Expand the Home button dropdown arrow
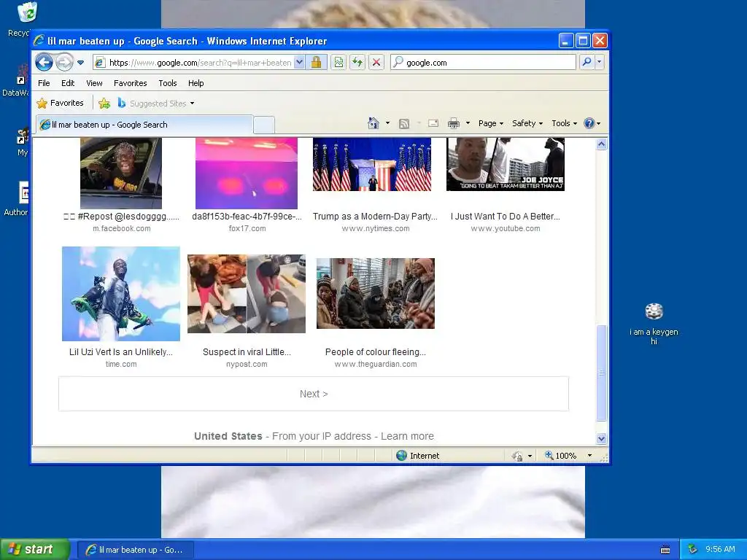The image size is (747, 560). tap(387, 123)
